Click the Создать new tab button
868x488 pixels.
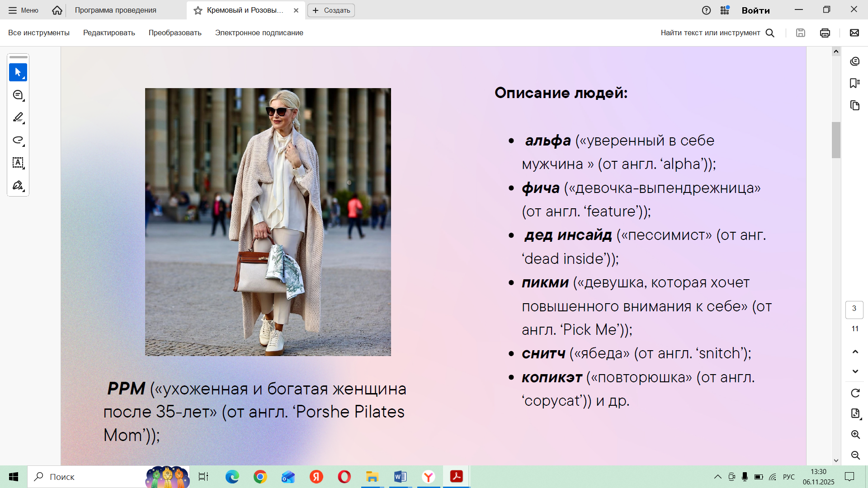(x=331, y=10)
